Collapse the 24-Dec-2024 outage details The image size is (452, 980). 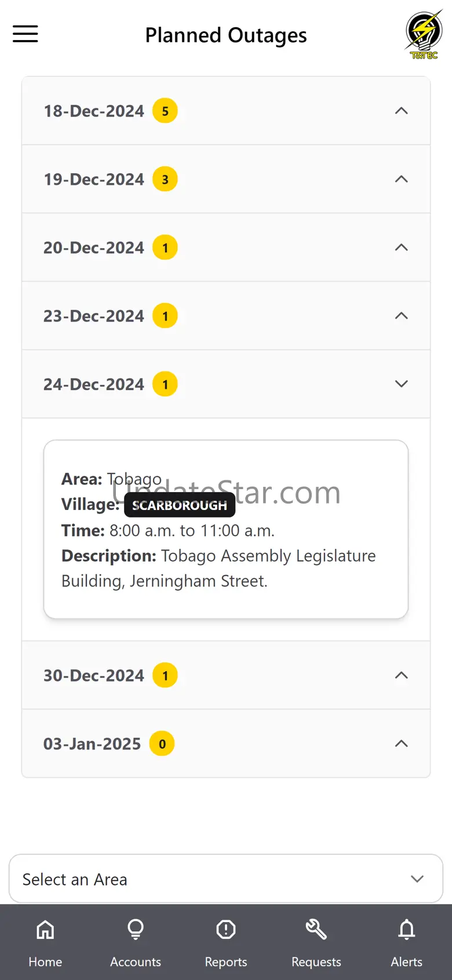tap(226, 384)
